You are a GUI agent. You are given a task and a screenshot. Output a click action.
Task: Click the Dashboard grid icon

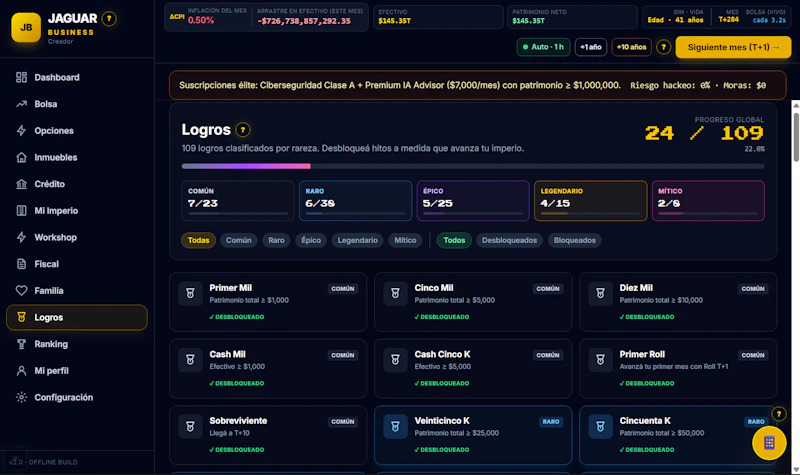click(21, 78)
